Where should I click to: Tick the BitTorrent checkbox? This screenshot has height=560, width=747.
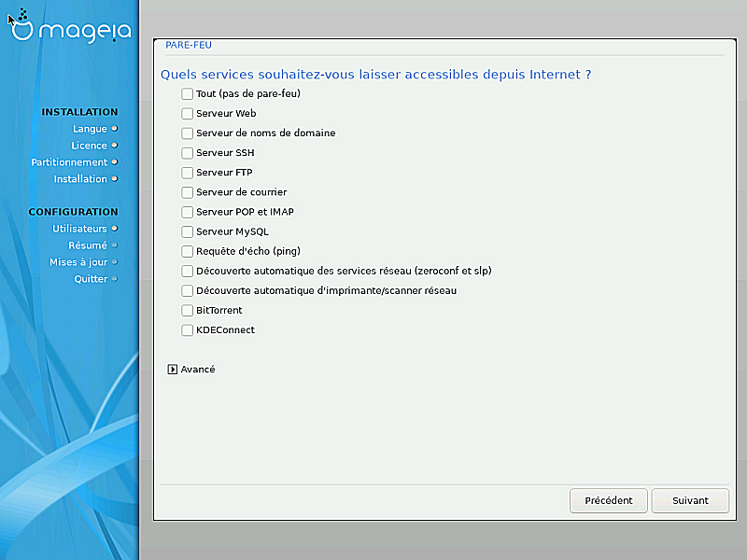[188, 310]
